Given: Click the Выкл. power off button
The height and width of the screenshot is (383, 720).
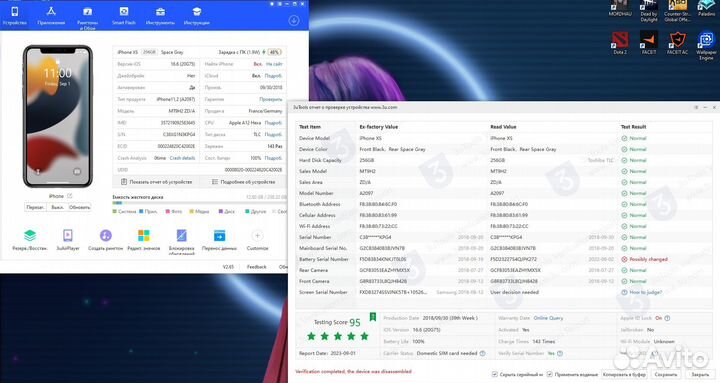Looking at the screenshot, I should [57, 208].
